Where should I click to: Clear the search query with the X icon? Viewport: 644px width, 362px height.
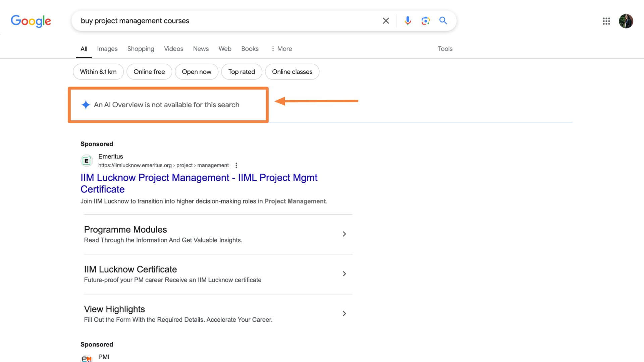coord(386,21)
